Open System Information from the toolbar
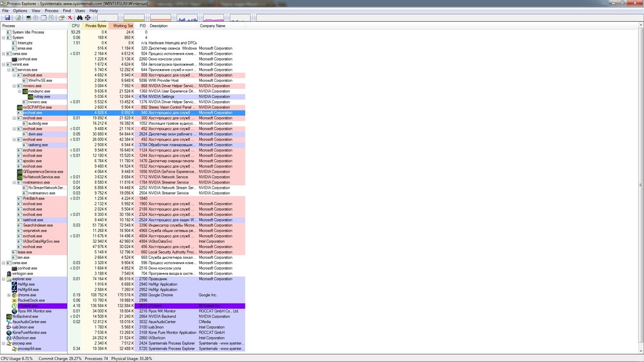 click(28, 17)
